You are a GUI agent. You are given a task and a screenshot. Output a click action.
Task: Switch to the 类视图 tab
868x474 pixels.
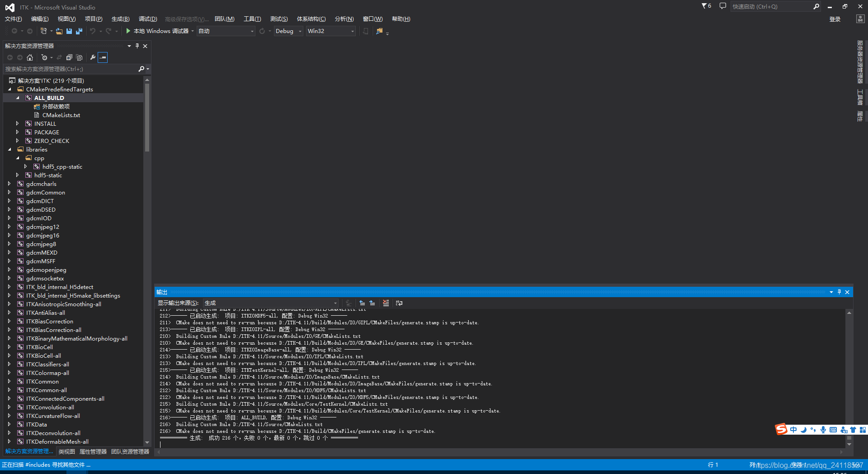[66, 451]
